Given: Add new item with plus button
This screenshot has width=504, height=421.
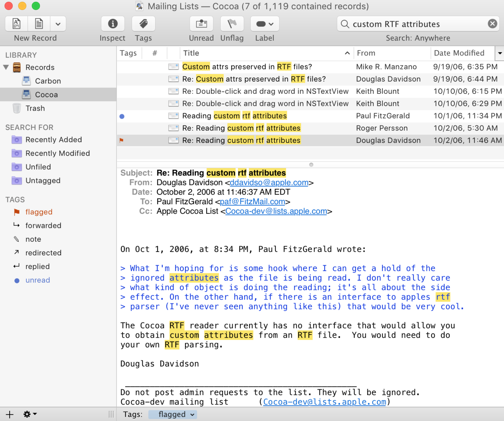Looking at the screenshot, I should point(10,414).
